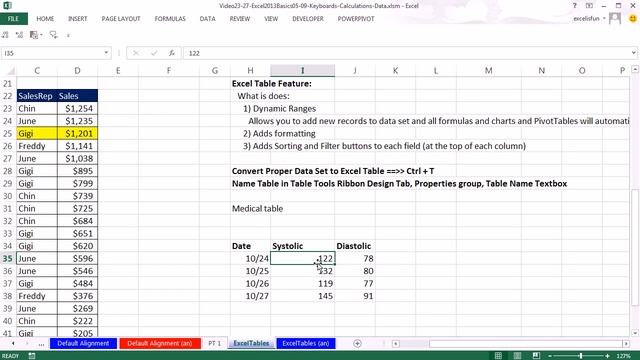
Task: Open the Name Box dropdown arrow
Action: [x=106, y=53]
